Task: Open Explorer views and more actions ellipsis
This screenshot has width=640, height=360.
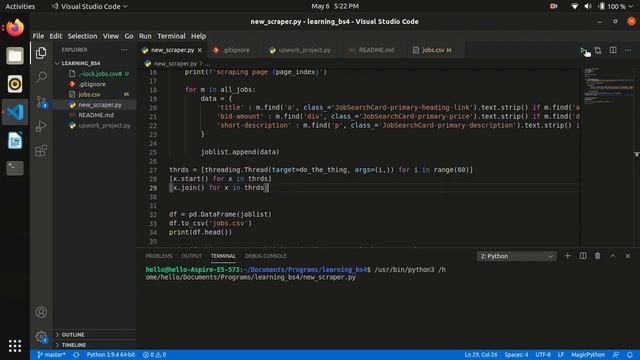Action: 124,50
